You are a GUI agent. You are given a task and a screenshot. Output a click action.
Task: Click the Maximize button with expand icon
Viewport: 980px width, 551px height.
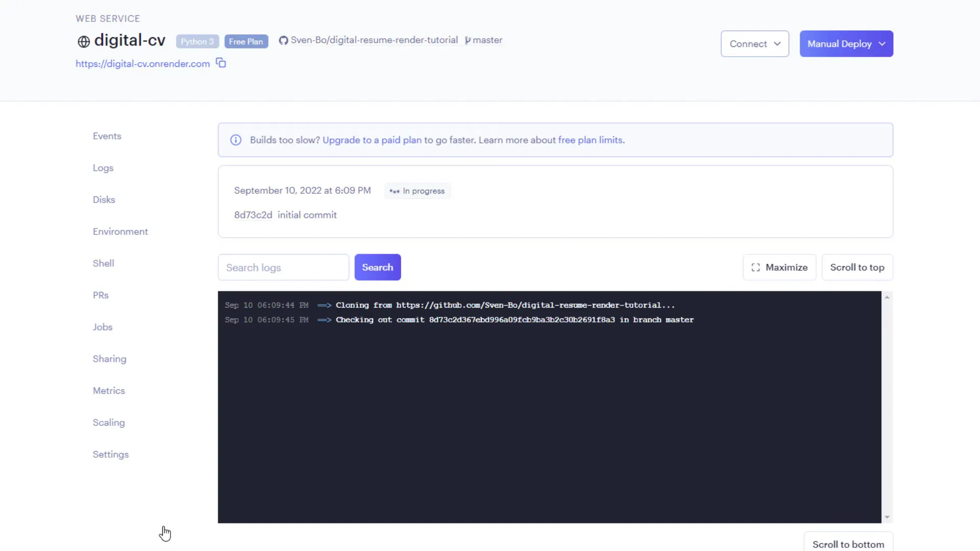pos(779,267)
